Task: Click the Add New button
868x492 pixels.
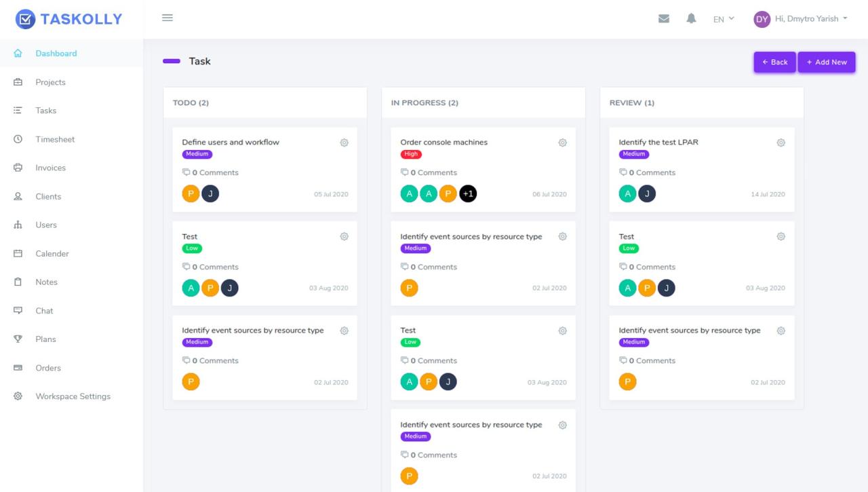Action: [x=826, y=62]
